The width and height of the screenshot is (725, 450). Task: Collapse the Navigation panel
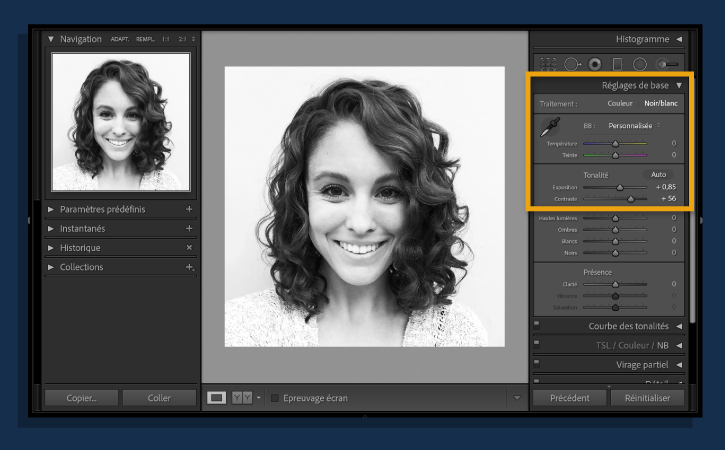tap(51, 39)
